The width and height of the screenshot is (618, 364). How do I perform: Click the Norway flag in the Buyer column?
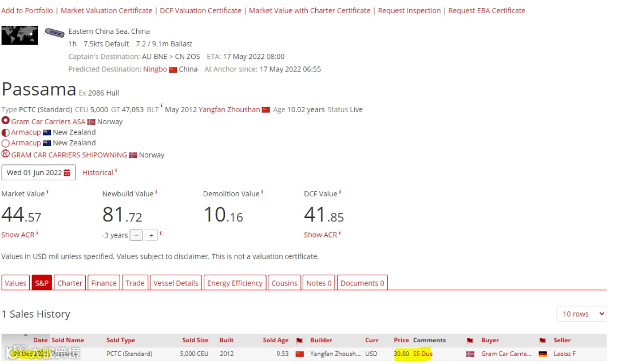[x=470, y=354]
